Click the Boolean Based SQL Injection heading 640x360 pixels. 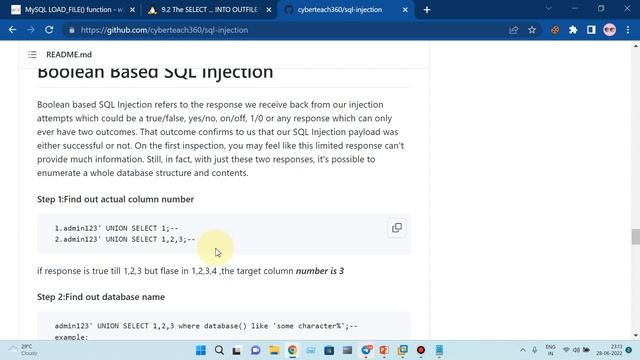tap(155, 72)
